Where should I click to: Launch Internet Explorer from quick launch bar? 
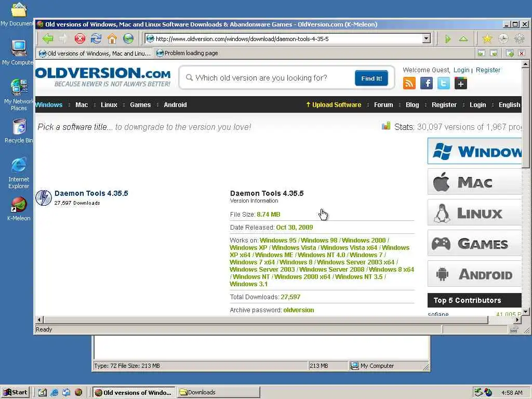click(54, 392)
